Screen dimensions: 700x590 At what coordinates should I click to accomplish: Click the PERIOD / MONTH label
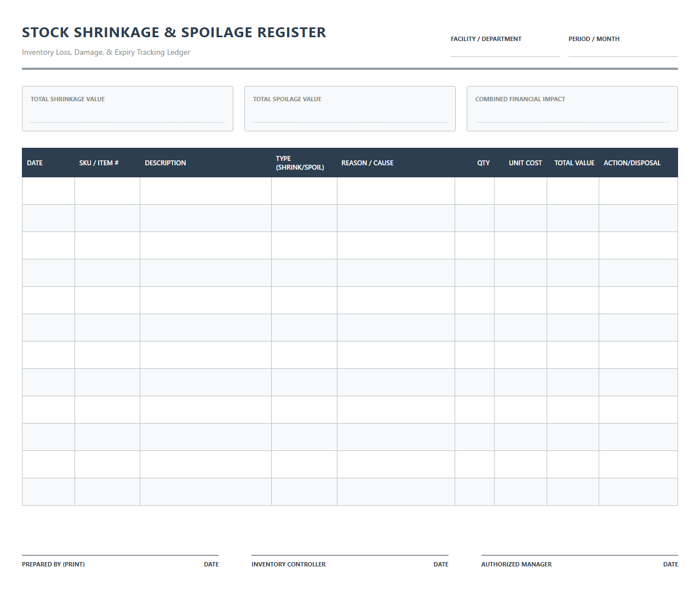(x=594, y=39)
